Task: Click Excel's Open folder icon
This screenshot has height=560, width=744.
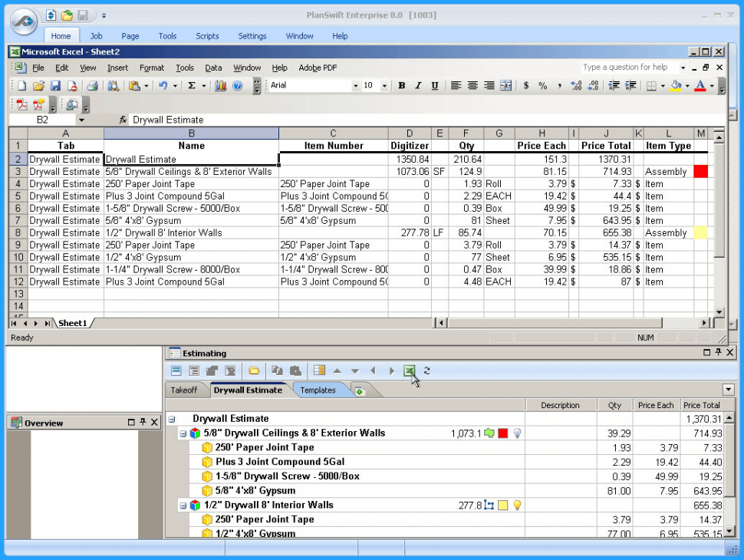Action: coord(38,85)
